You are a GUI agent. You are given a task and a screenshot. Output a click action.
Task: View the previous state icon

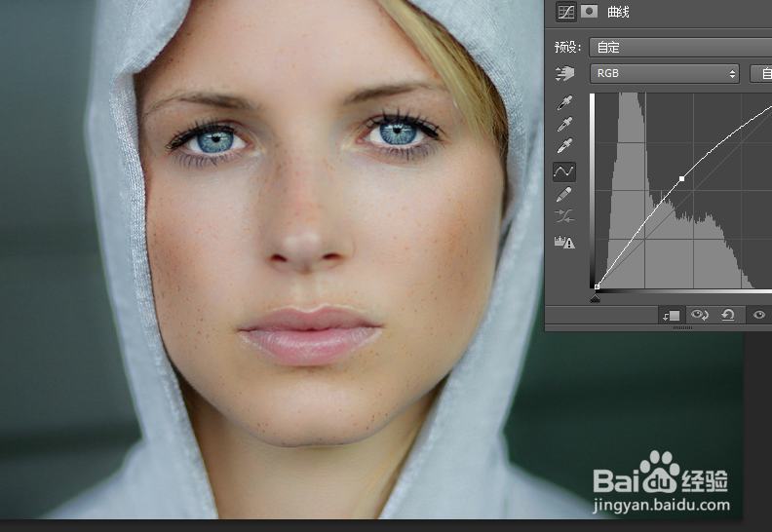699,315
